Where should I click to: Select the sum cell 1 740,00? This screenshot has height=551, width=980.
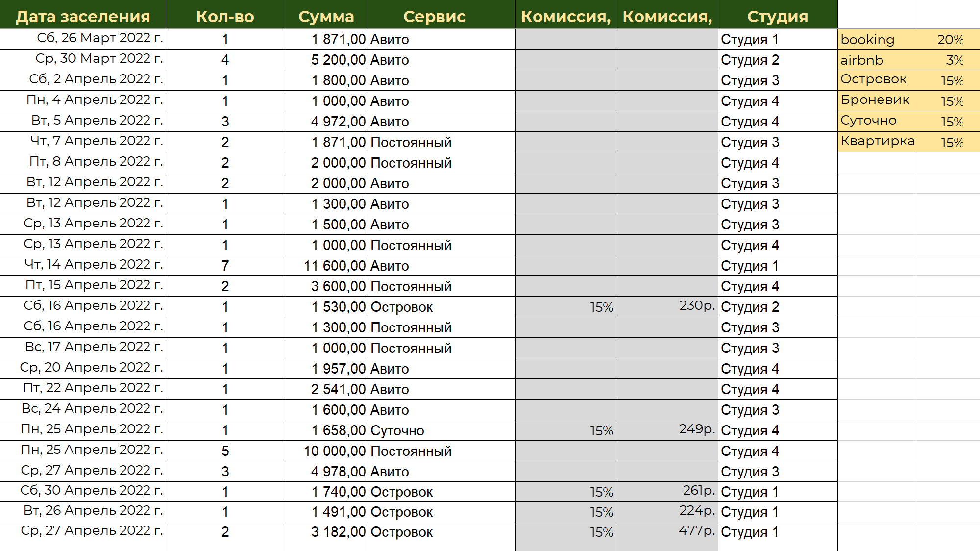coord(326,492)
